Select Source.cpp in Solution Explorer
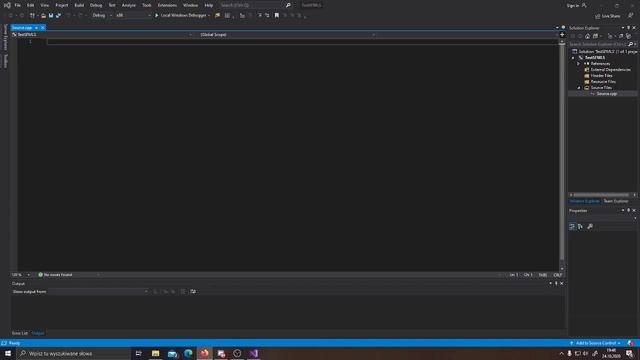Screen dimensions: 640x360 tap(606, 94)
